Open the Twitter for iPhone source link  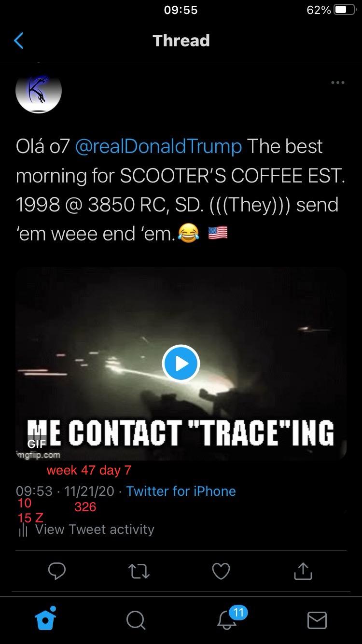click(181, 491)
